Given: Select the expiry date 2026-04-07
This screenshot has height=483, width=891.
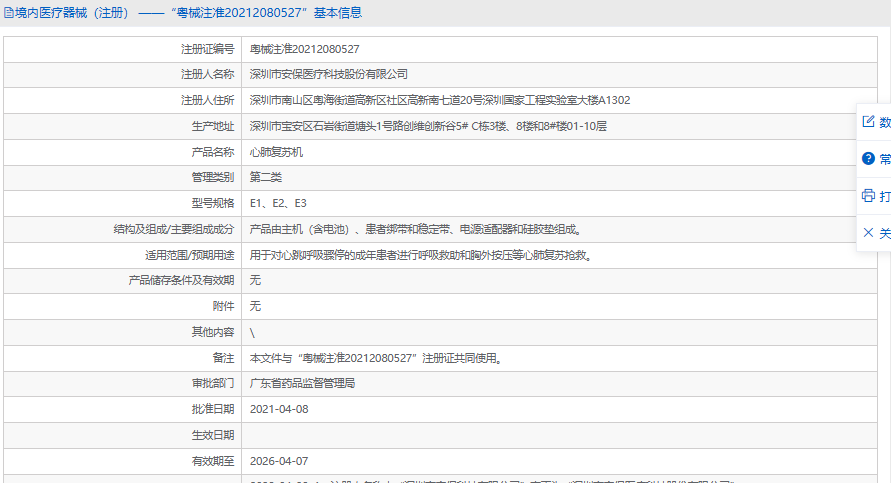Looking at the screenshot, I should click(x=279, y=461).
